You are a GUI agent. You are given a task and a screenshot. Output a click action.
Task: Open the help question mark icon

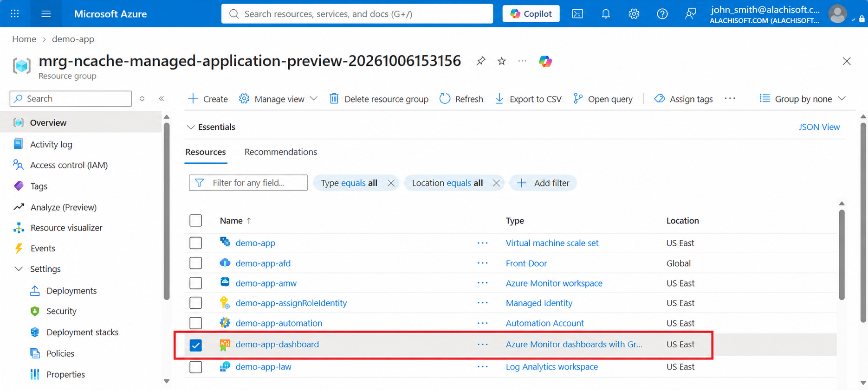pos(662,14)
